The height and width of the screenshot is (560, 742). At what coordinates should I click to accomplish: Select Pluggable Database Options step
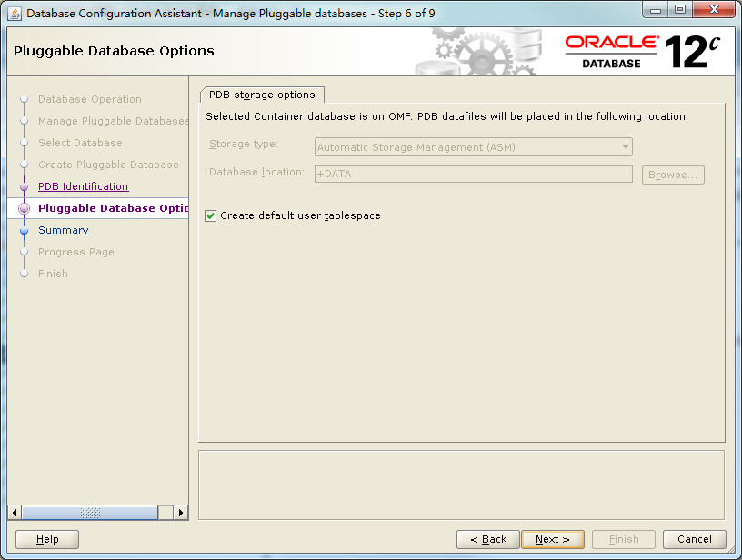[113, 208]
